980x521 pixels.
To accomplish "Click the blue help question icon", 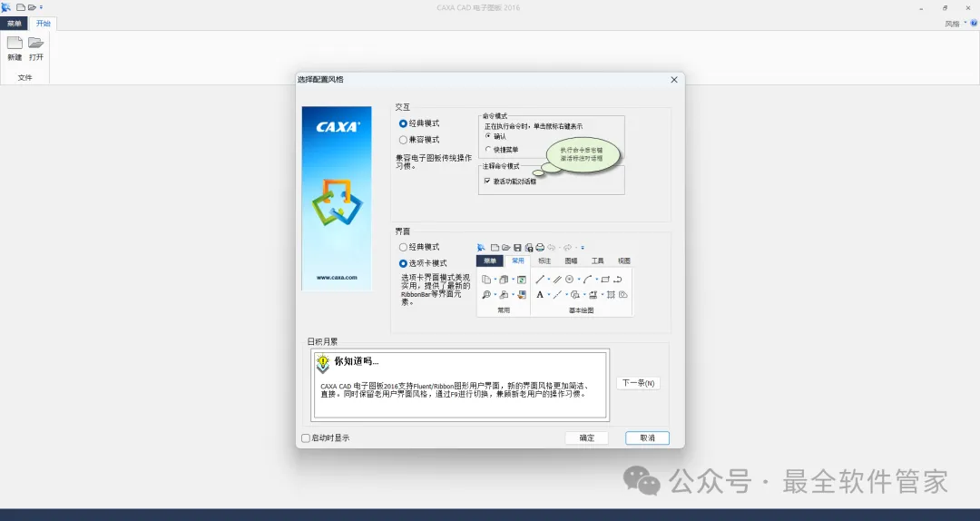I will [974, 23].
